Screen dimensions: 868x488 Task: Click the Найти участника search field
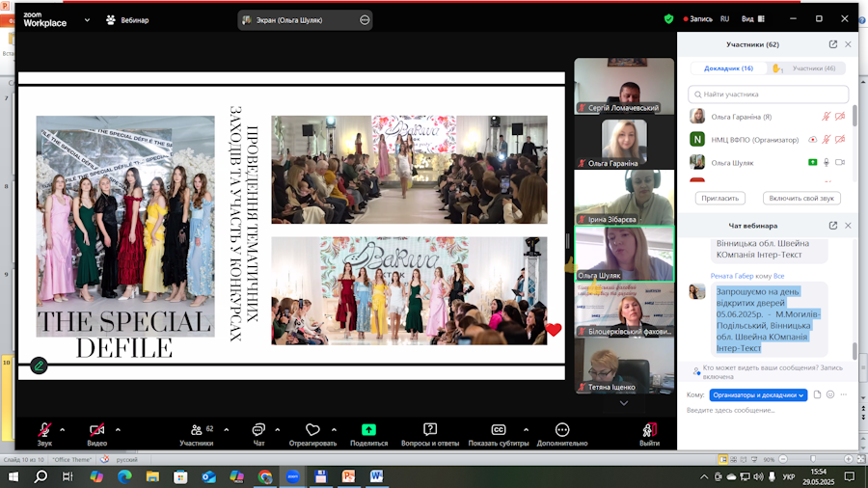click(x=768, y=95)
